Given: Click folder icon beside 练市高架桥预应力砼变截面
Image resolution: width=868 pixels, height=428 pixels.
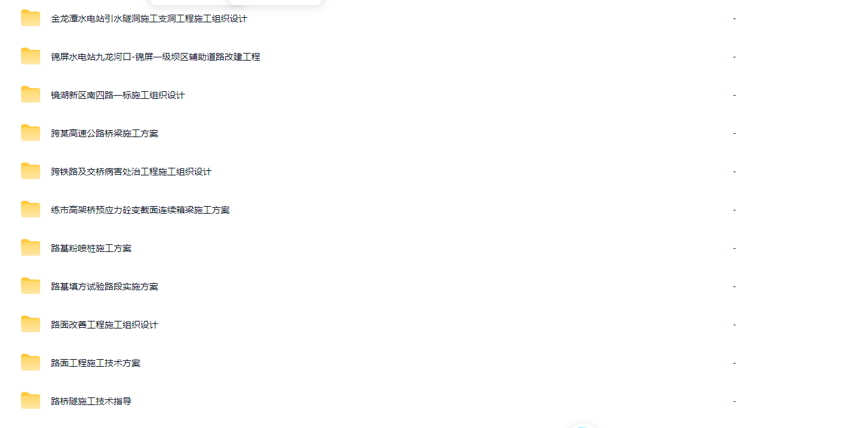Looking at the screenshot, I should [31, 210].
